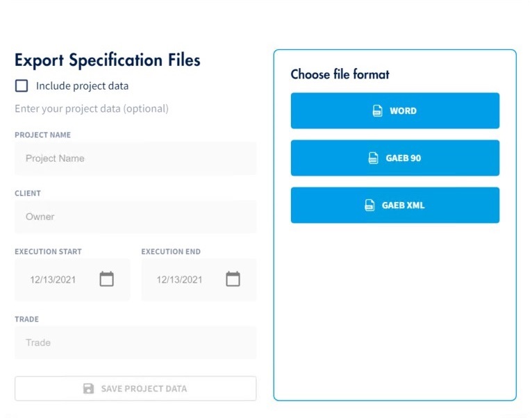
Task: Click the GAEB XML file icon
Action: pyautogui.click(x=370, y=206)
